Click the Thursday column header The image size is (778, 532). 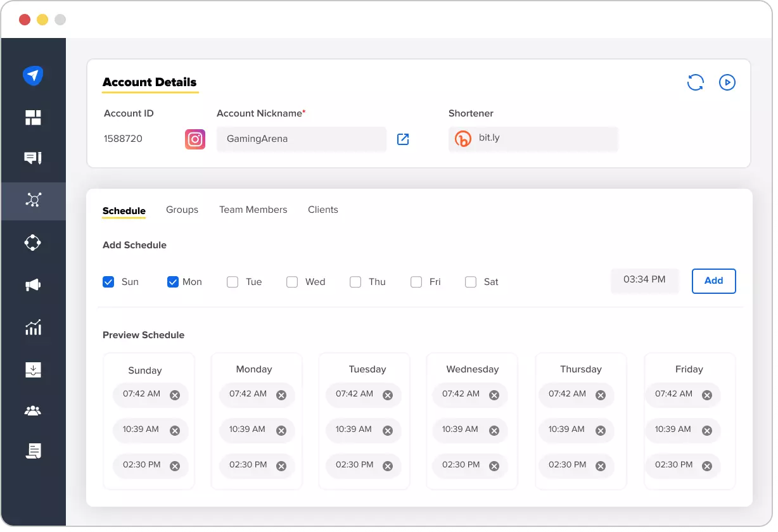(x=581, y=369)
